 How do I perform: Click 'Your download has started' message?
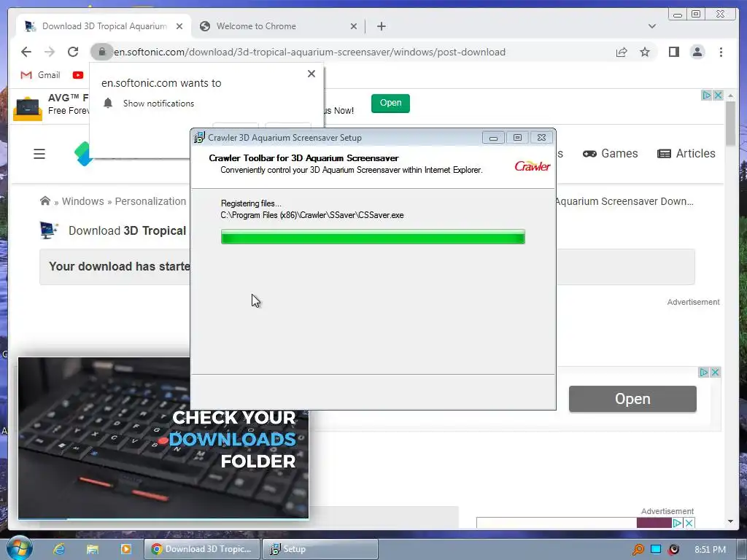(119, 266)
